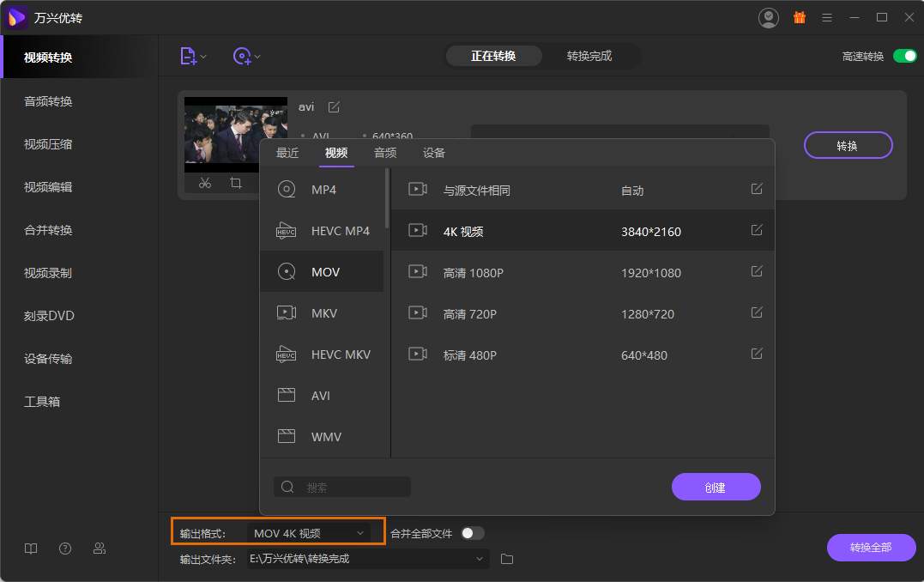Click the scissors trim icon under thumbnail
Image resolution: width=924 pixels, height=582 pixels.
point(205,183)
